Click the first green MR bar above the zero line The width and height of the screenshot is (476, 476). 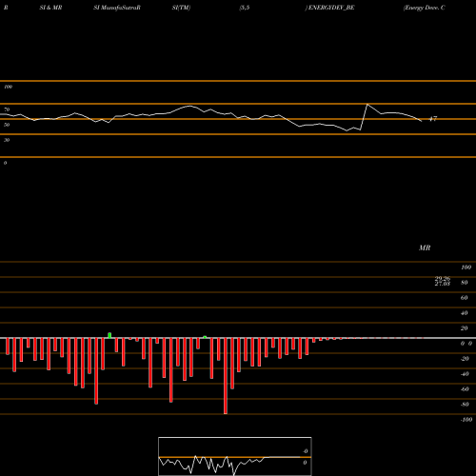click(109, 335)
